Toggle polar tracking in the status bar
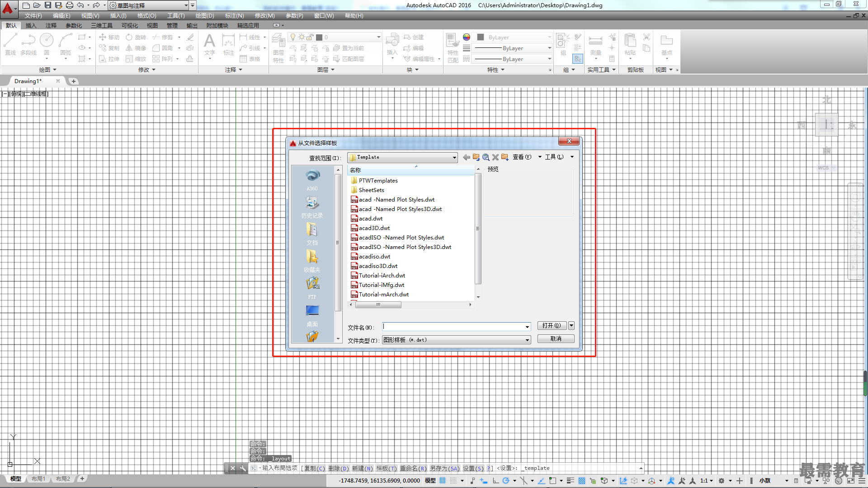Viewport: 868px width, 488px height. pos(506,481)
